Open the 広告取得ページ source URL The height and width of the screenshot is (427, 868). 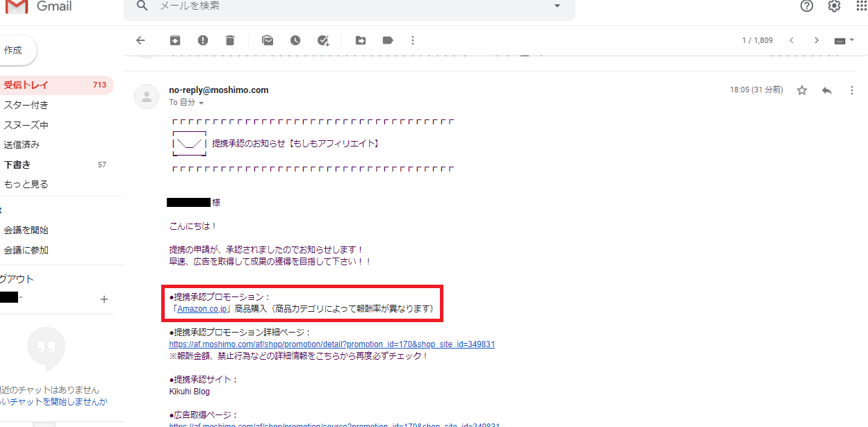335,424
